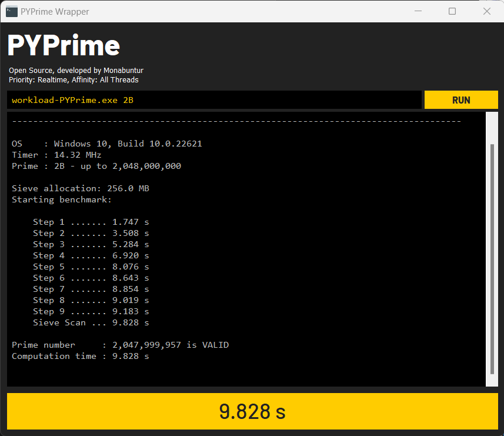Close the PYPrime Wrapper window
The image size is (504, 436).
486,11
